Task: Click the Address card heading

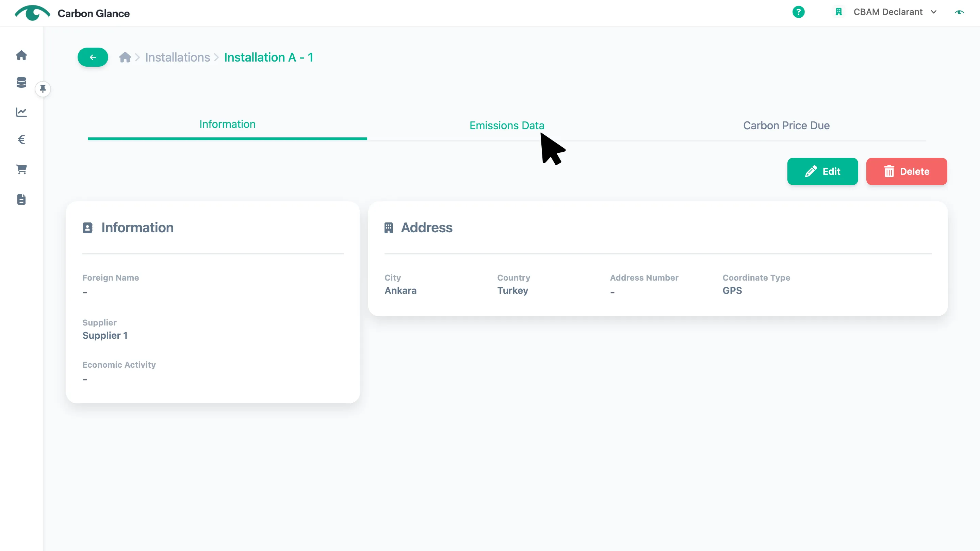Action: (427, 228)
